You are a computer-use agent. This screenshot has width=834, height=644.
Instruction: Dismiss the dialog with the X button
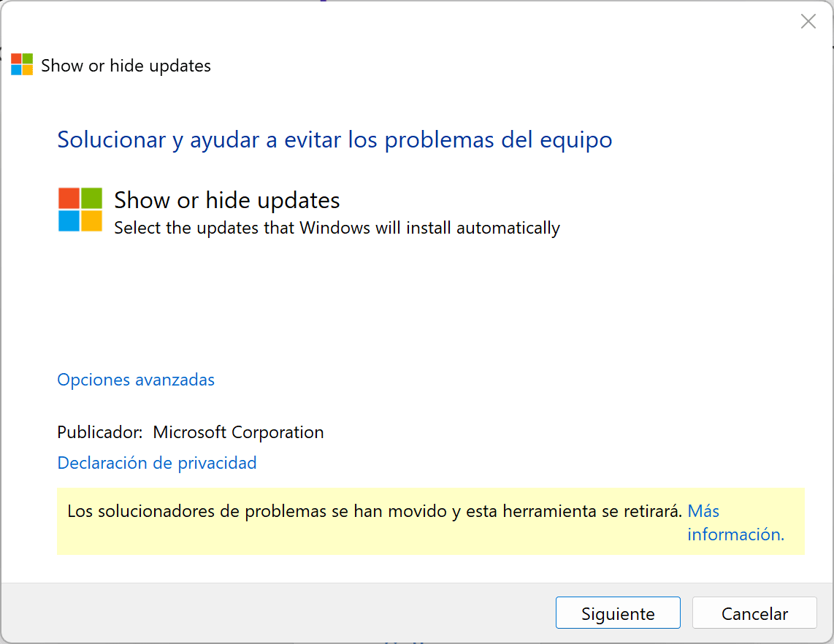pos(808,21)
